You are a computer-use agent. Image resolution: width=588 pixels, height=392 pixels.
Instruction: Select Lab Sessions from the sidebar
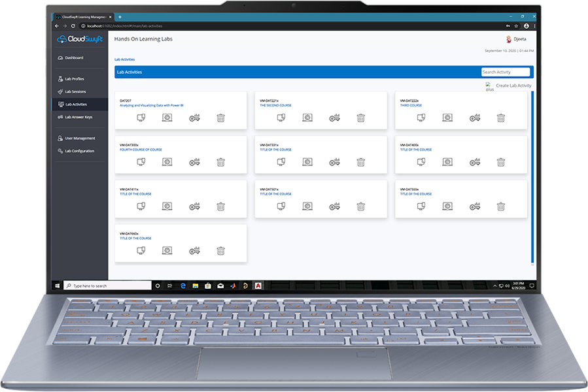coord(75,91)
